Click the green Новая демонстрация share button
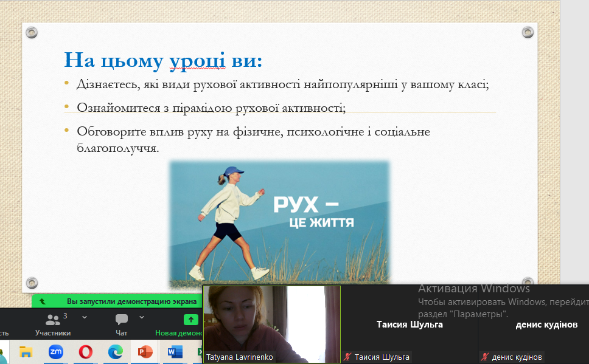Screen dimensions: 589x364 tap(190, 320)
